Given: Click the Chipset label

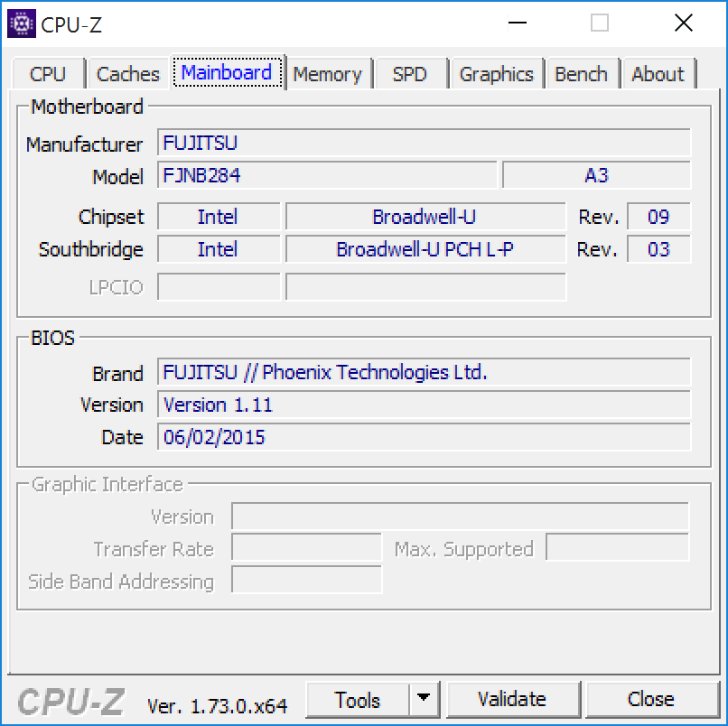Looking at the screenshot, I should (x=111, y=217).
